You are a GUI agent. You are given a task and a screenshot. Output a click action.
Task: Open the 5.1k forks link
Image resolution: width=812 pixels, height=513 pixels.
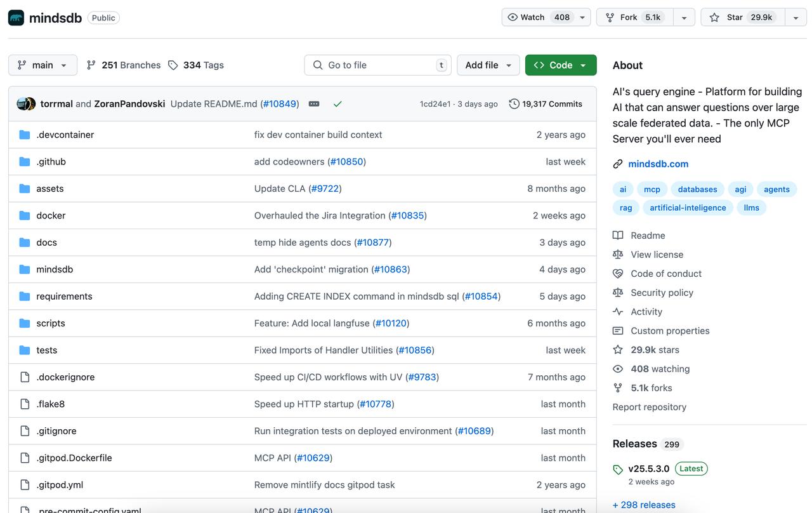[651, 388]
